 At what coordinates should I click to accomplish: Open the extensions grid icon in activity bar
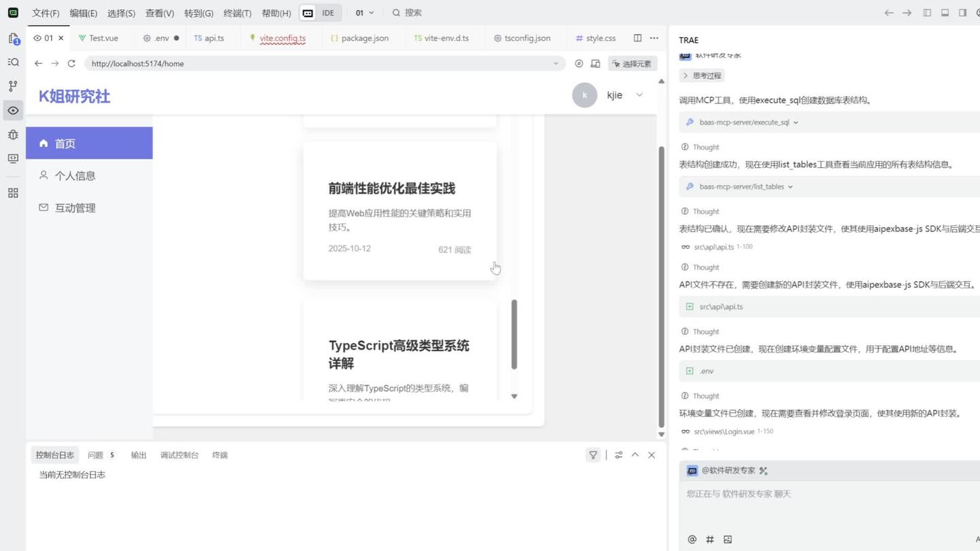[x=12, y=193]
